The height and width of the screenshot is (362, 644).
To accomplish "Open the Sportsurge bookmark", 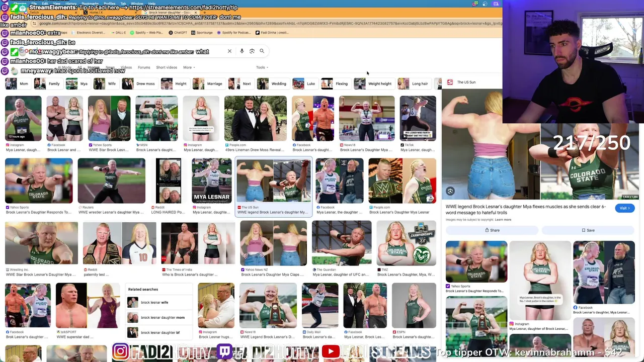I will pyautogui.click(x=201, y=33).
